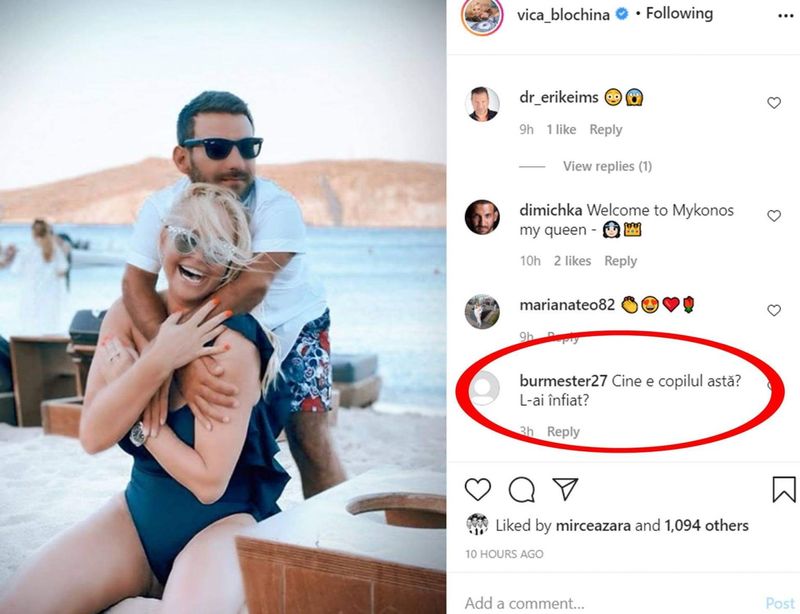The width and height of the screenshot is (800, 614).
Task: Expand View replies (1) under dr_erikeims
Action: [x=607, y=166]
